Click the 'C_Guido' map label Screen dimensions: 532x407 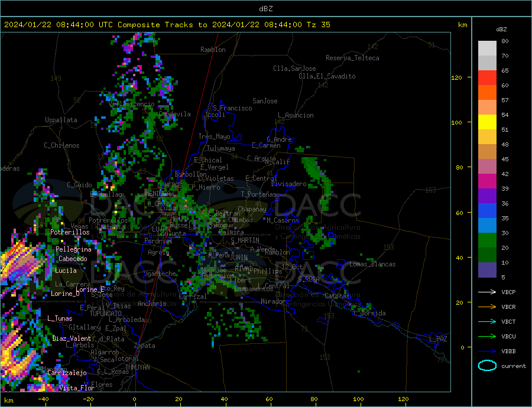tap(79, 185)
